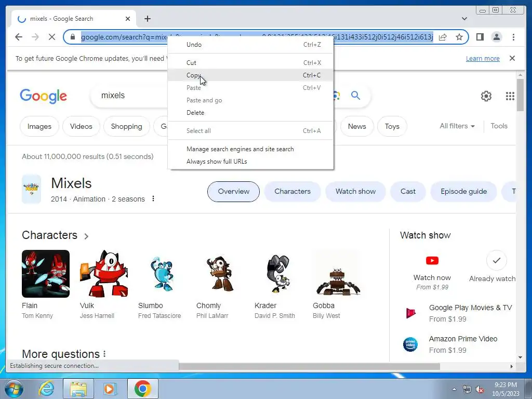Open Google apps grid
The height and width of the screenshot is (399, 532).
coord(510,96)
